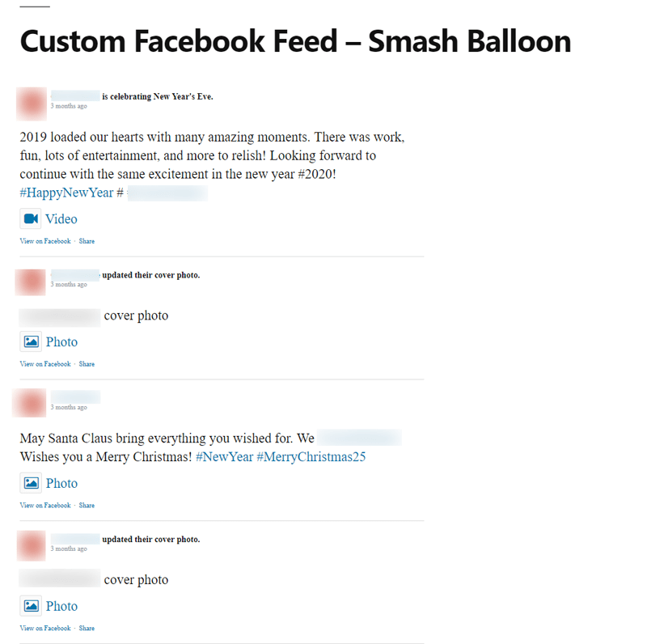Open the Video attachment link in the top post

click(61, 218)
